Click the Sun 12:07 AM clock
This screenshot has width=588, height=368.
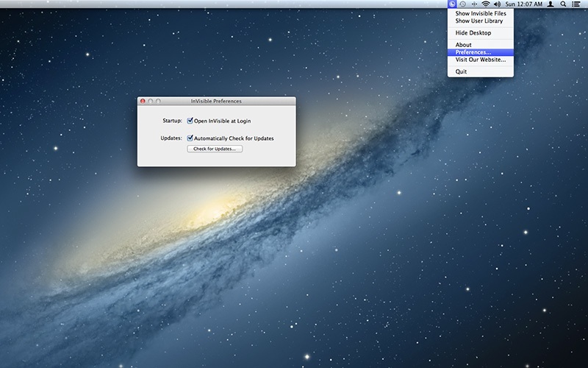coord(523,4)
